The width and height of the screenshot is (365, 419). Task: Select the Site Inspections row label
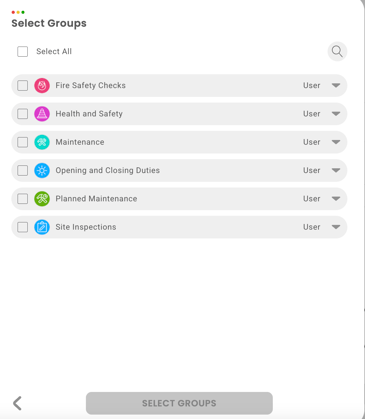tap(86, 227)
